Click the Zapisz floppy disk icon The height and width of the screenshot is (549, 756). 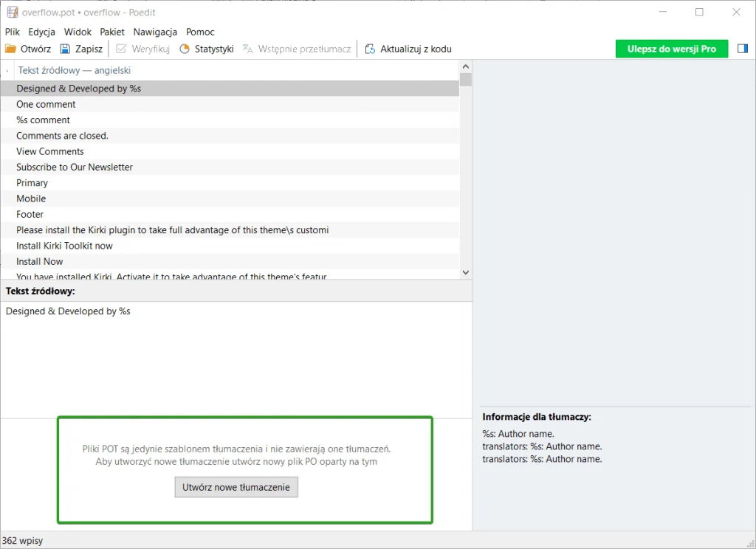tap(65, 49)
